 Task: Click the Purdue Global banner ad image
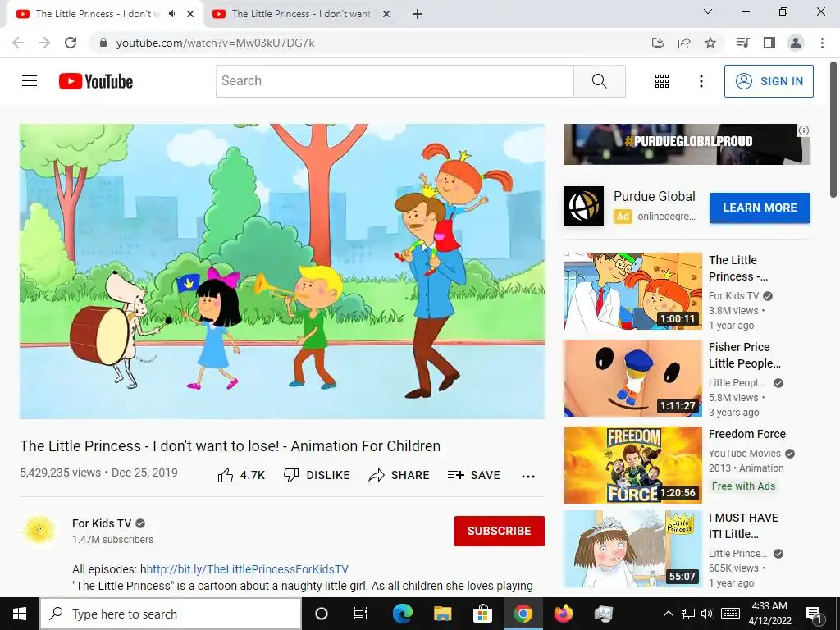[687, 144]
